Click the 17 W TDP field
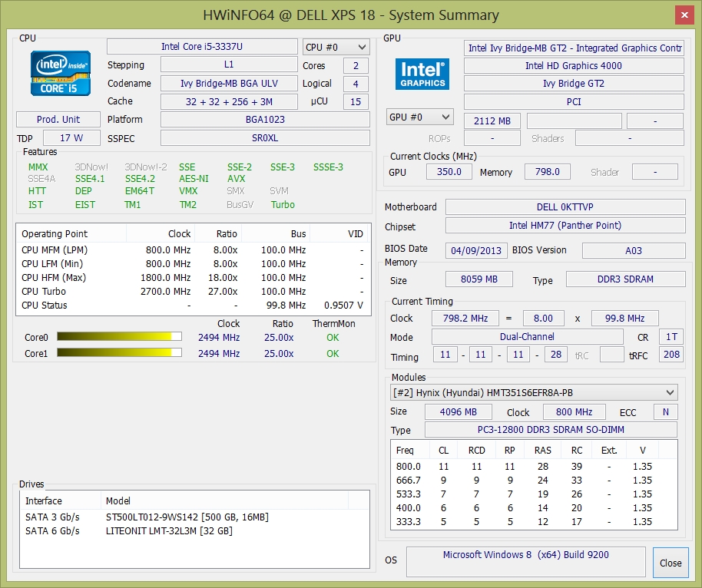The width and height of the screenshot is (702, 588). point(71,138)
